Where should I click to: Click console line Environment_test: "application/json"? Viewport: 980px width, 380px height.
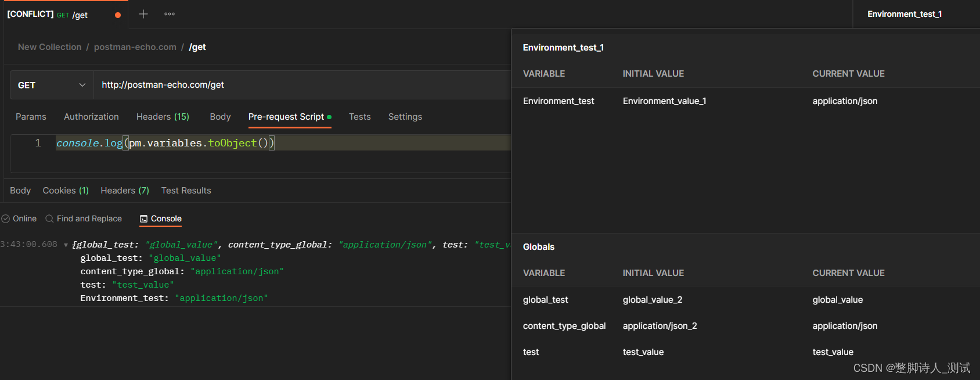[174, 298]
